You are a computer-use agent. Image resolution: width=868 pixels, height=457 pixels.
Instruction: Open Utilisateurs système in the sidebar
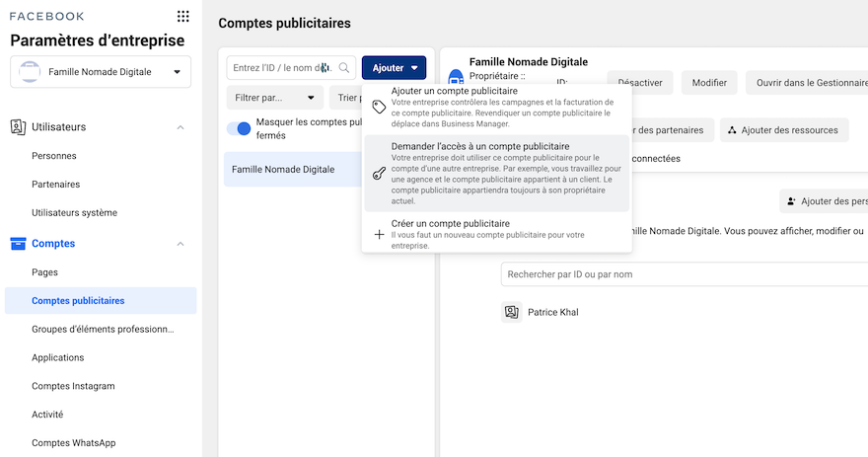[x=74, y=212]
